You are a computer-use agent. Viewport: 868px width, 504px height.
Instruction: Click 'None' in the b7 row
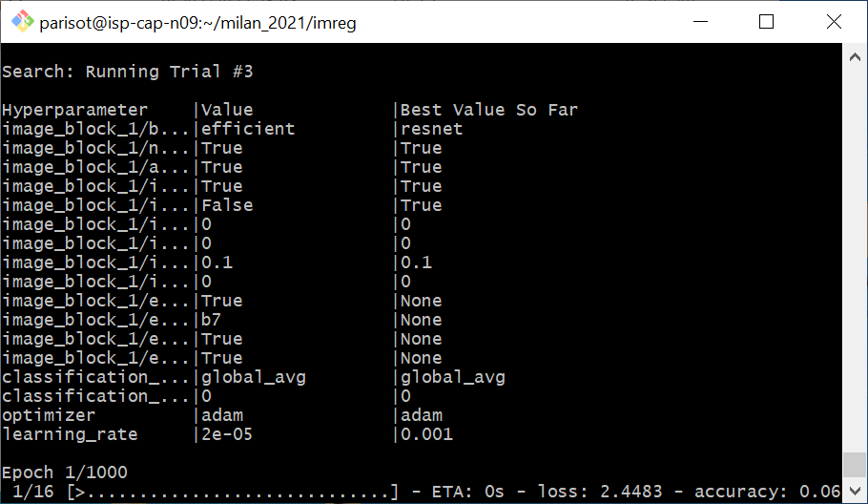421,320
